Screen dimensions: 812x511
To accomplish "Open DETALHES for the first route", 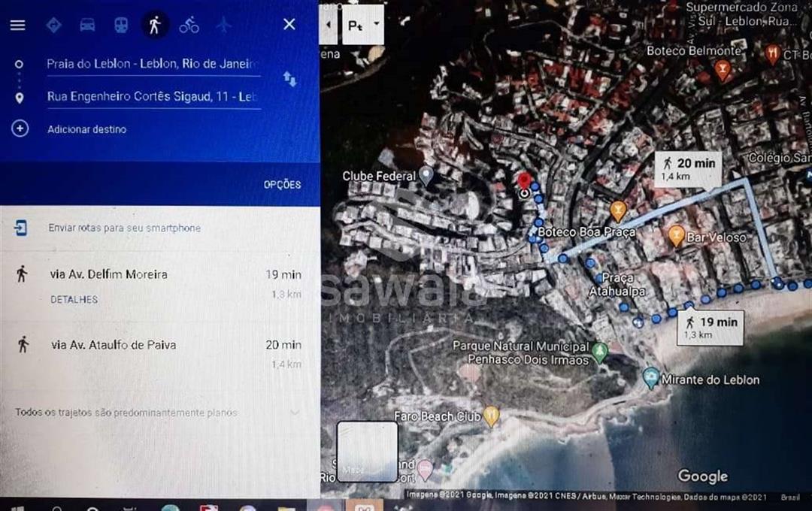I will coord(74,300).
